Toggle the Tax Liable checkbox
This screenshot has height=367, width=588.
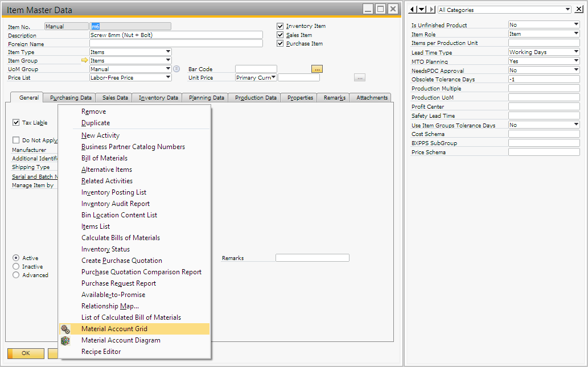coord(16,122)
